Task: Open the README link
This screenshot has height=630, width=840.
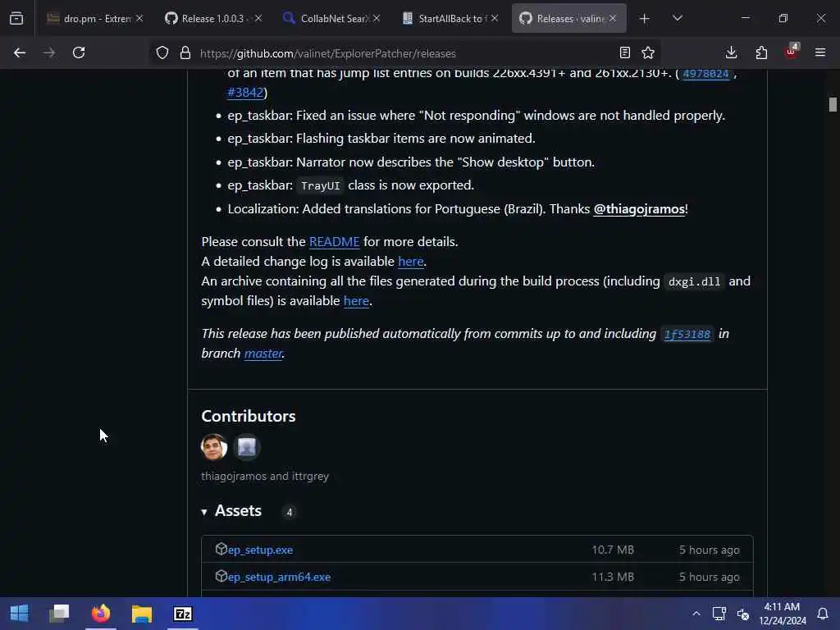Action: pyautogui.click(x=335, y=242)
